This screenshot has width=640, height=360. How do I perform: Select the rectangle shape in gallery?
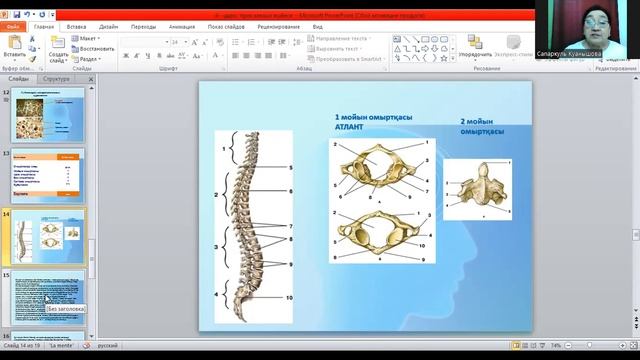coord(425,39)
